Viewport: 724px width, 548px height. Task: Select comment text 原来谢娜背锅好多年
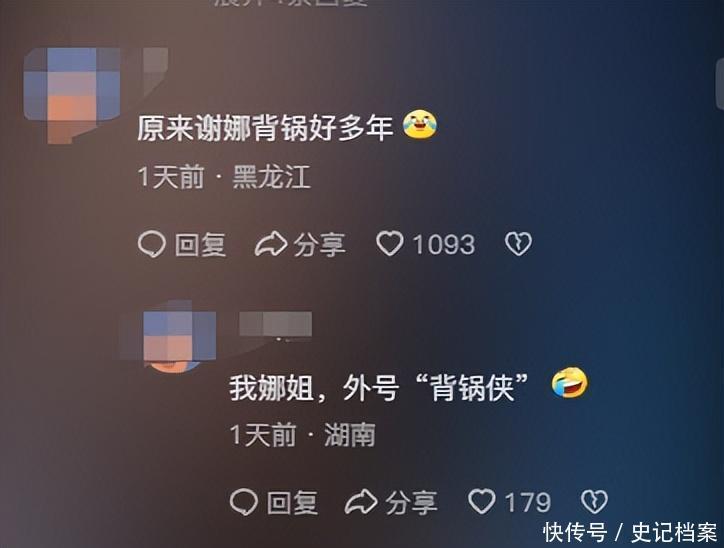(265, 127)
